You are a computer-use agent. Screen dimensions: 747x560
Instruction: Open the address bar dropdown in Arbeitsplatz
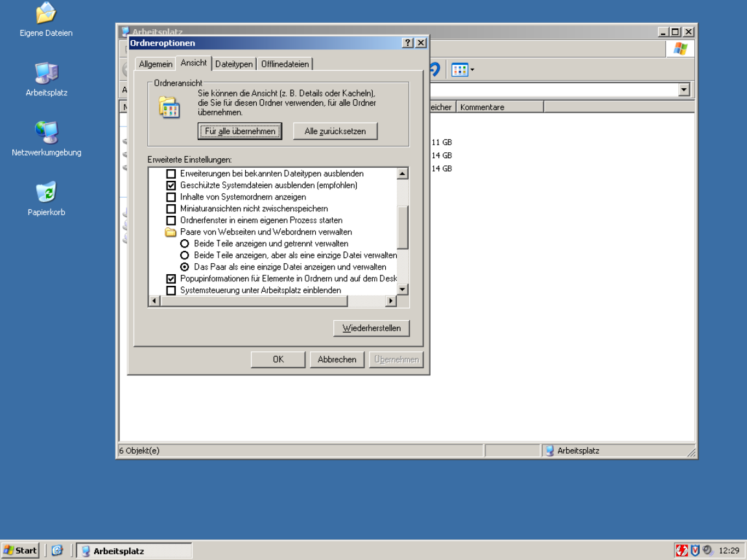pos(684,89)
